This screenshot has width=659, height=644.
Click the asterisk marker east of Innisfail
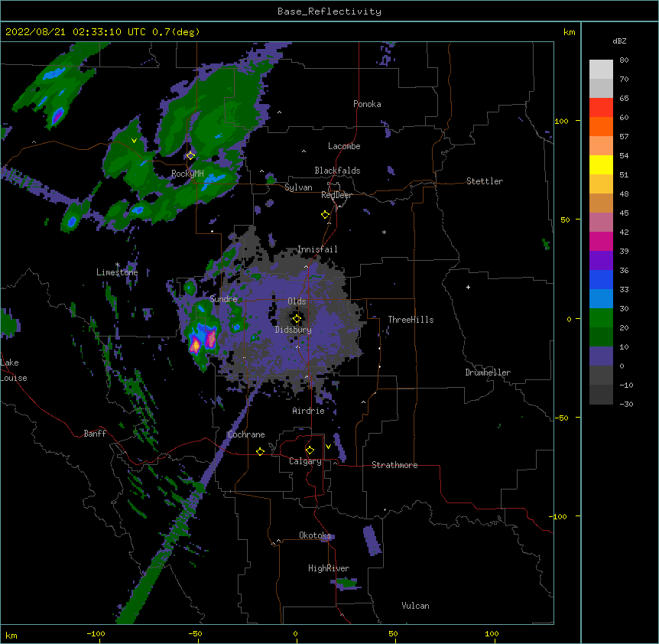(384, 232)
